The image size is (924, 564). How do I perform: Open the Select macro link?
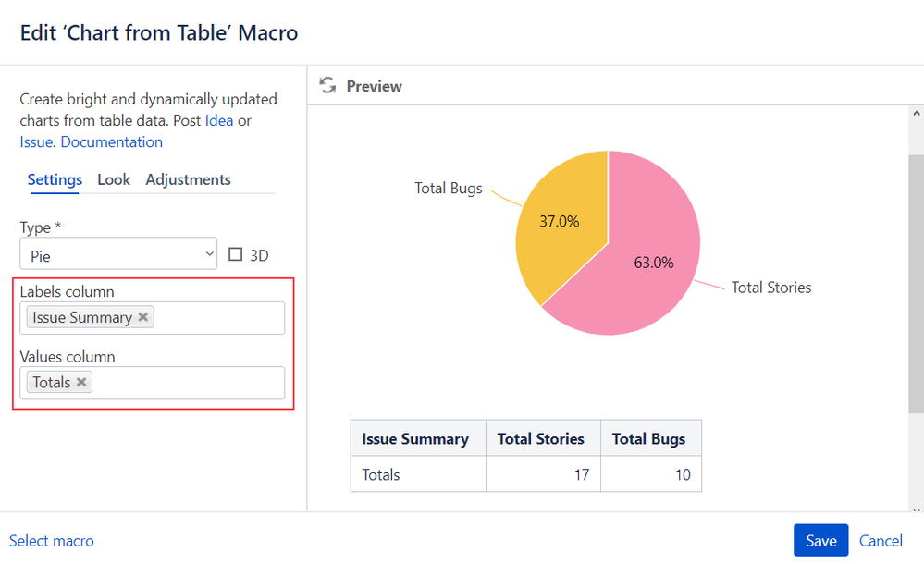tap(51, 541)
